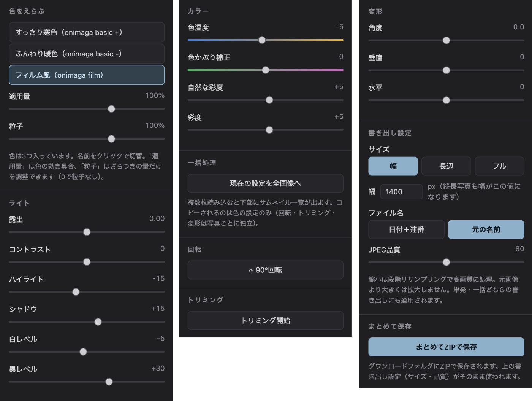Click the JPEG品質 value 80
Screen dimensions: 532x401
[x=519, y=249]
